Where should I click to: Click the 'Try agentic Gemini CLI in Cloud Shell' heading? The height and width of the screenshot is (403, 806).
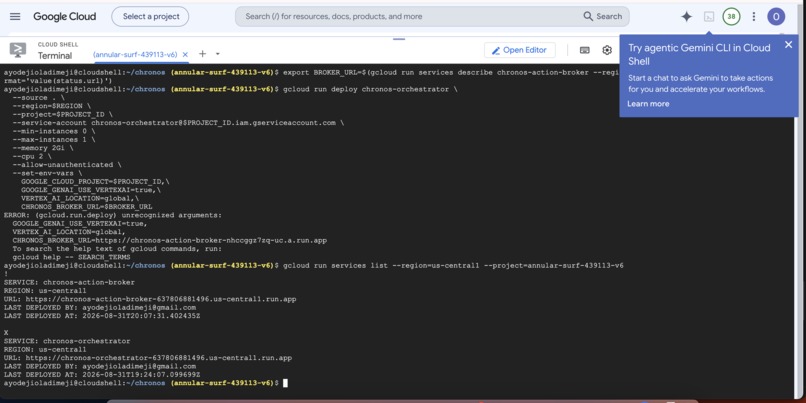(699, 54)
